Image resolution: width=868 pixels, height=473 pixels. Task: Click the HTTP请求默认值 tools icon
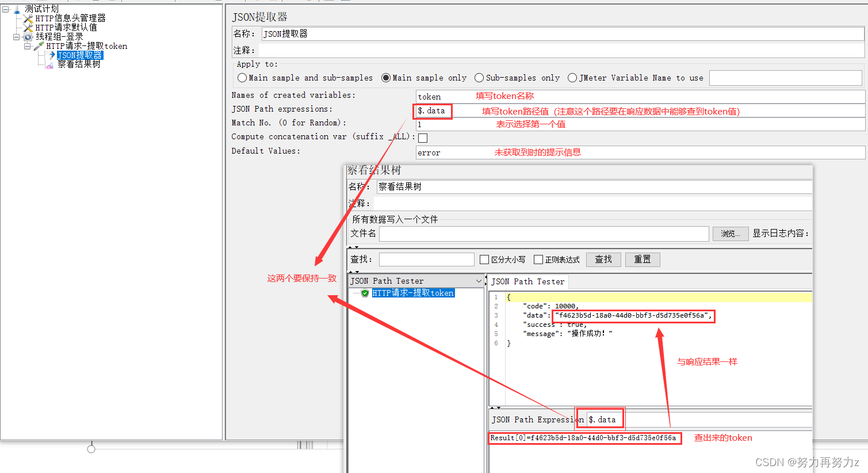[x=27, y=27]
